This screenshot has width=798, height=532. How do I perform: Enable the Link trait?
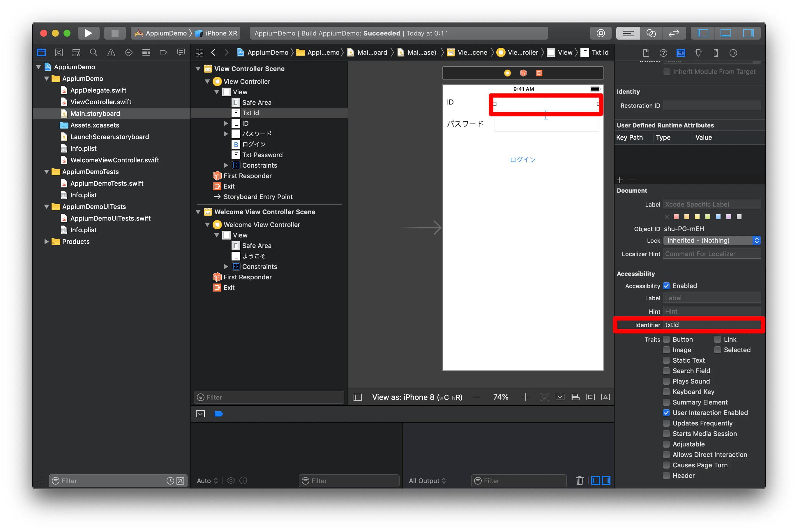pos(718,339)
